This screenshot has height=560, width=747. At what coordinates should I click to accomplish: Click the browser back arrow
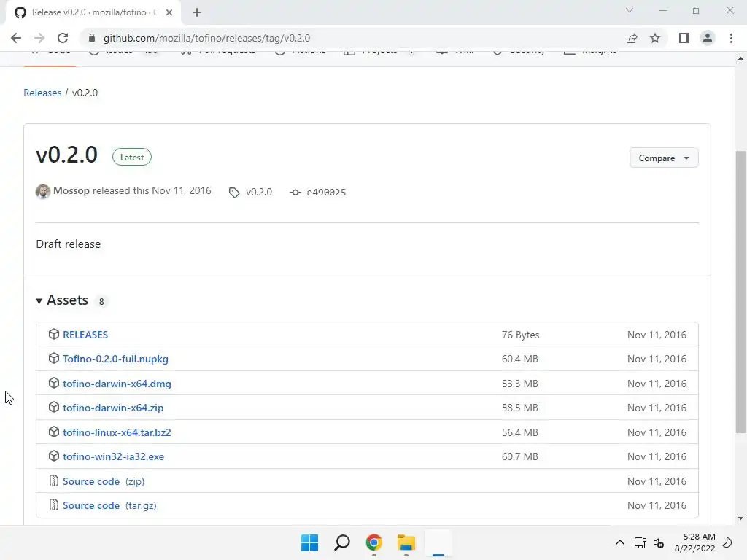click(x=16, y=38)
